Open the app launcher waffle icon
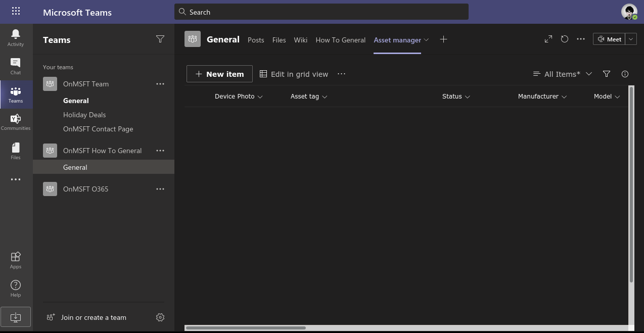Viewport: 644px width, 333px height. pyautogui.click(x=16, y=11)
